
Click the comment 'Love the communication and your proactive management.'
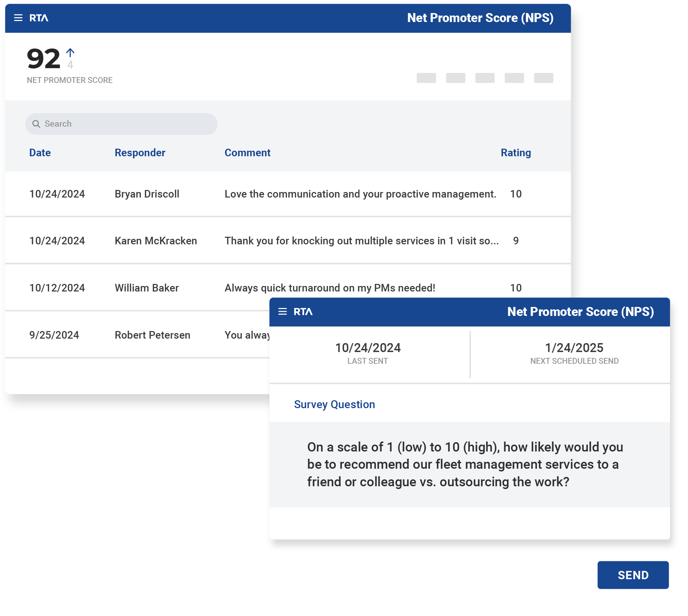tap(361, 194)
